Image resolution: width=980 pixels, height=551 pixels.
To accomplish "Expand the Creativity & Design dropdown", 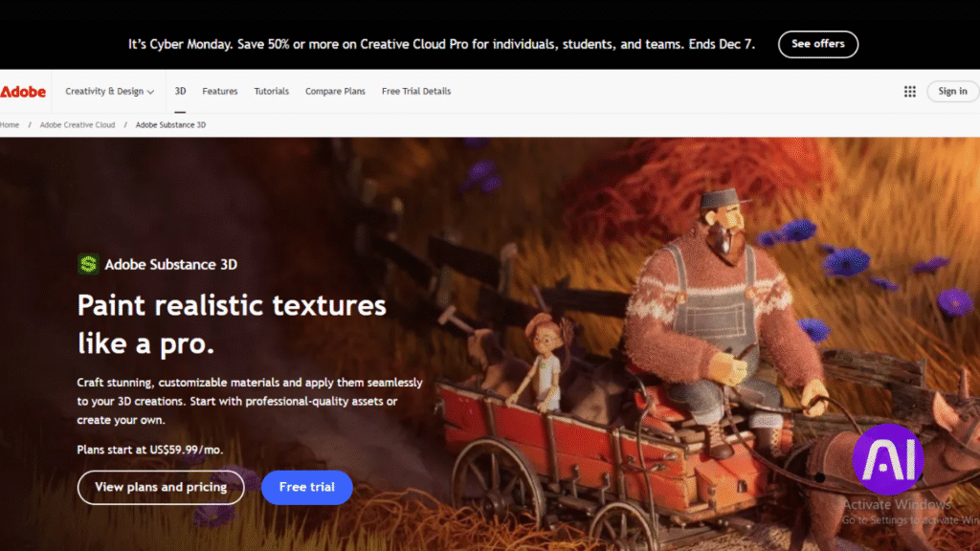I will (x=108, y=91).
